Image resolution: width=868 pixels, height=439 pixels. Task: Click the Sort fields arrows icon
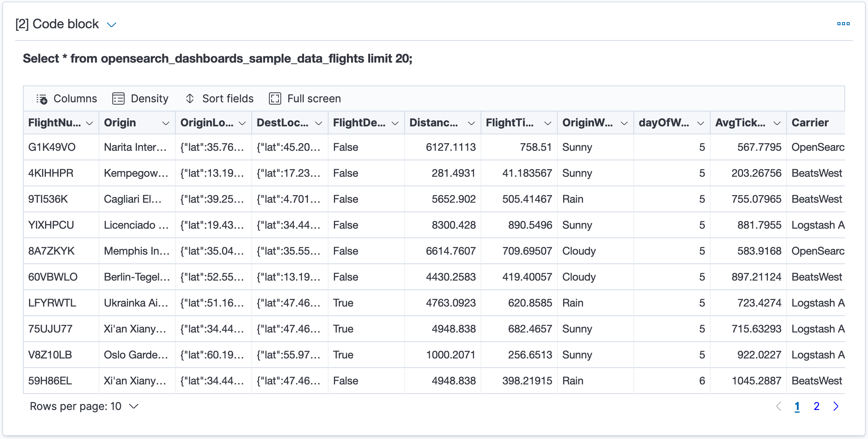pyautogui.click(x=190, y=99)
